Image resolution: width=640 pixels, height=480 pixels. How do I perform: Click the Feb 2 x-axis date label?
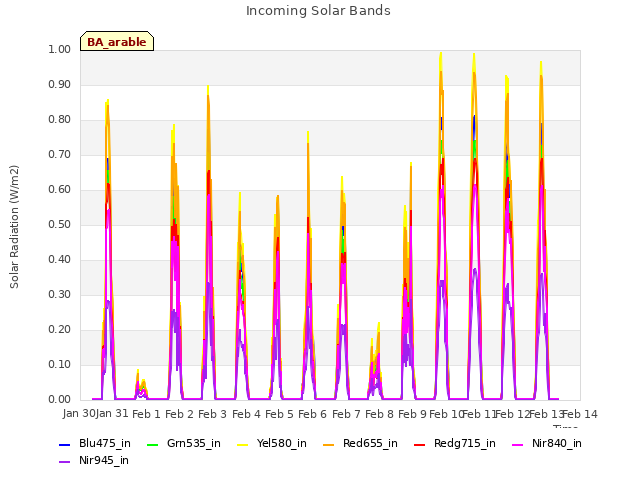pyautogui.click(x=179, y=414)
